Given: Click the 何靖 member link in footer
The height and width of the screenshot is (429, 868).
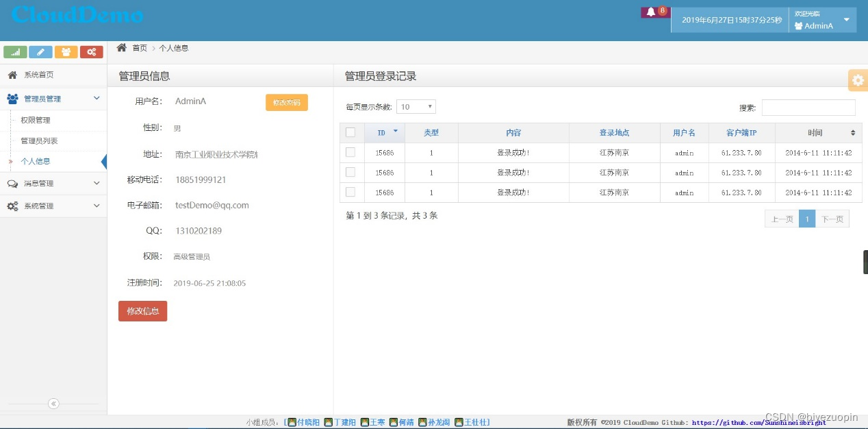Looking at the screenshot, I should click(x=406, y=422).
